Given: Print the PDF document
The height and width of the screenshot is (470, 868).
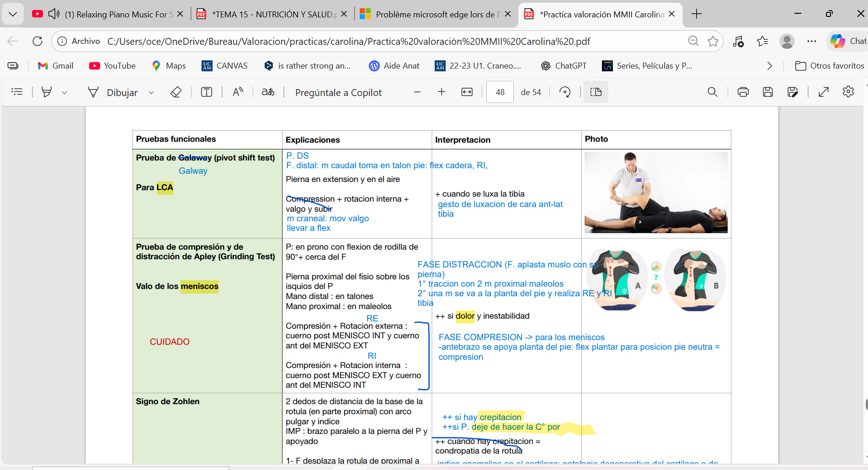Looking at the screenshot, I should click(743, 92).
